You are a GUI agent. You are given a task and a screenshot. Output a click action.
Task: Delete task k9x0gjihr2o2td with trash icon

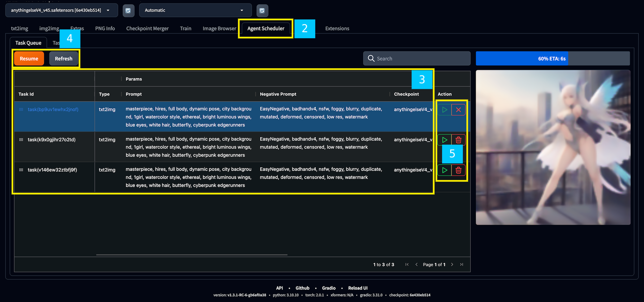pyautogui.click(x=459, y=140)
